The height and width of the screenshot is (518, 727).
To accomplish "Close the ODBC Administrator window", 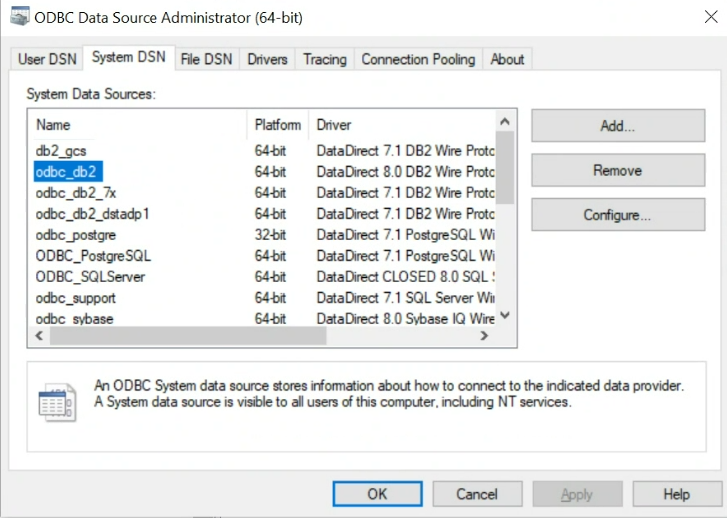I will coord(711,17).
